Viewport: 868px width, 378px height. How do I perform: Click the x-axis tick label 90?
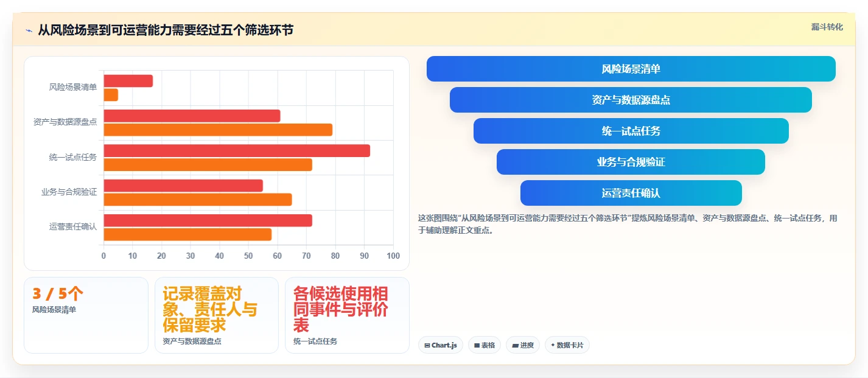coord(364,256)
